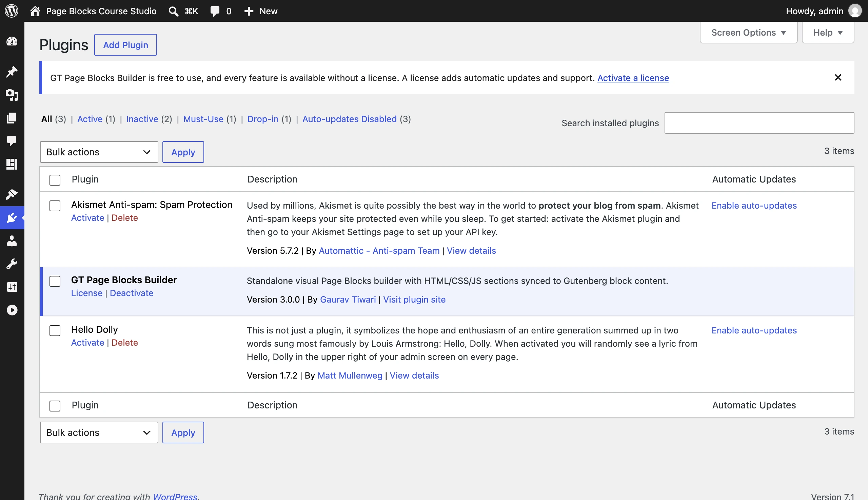Check the GT Page Blocks Builder checkbox
The width and height of the screenshot is (868, 500).
click(55, 281)
